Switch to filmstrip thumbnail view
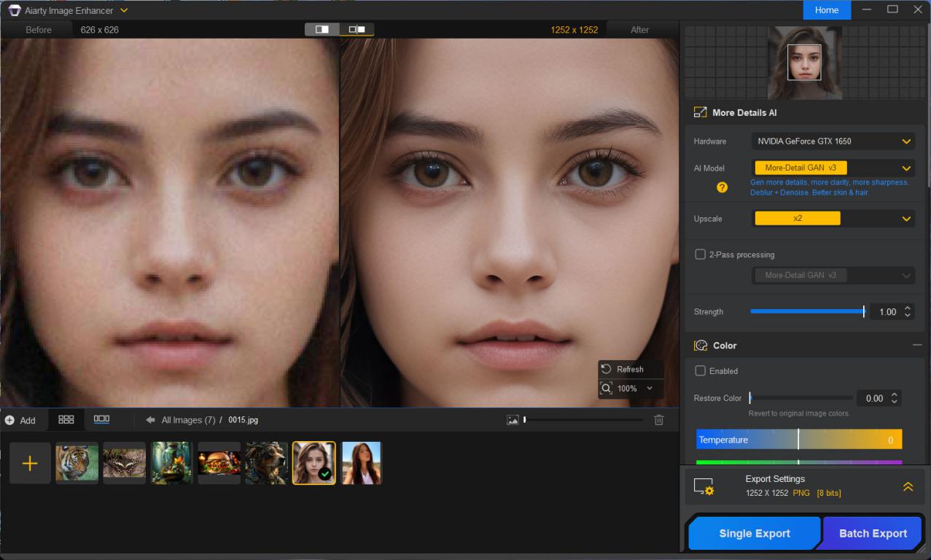 [101, 420]
